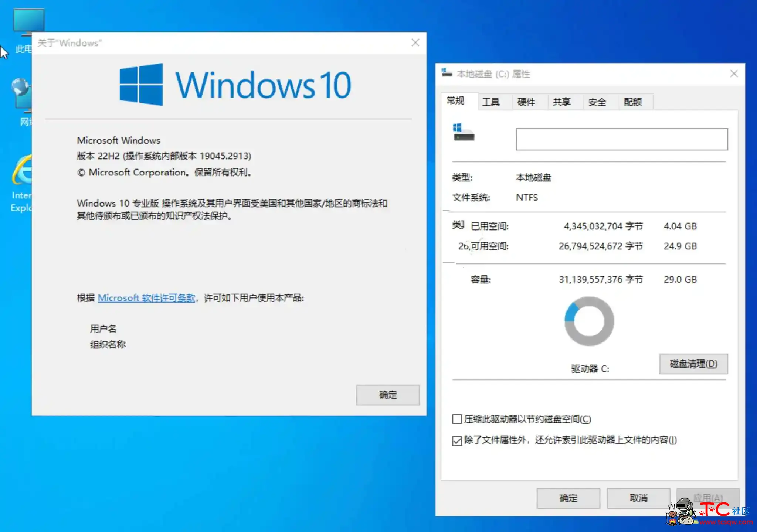Click the 已用空间 label
The width and height of the screenshot is (757, 532).
coord(490,226)
